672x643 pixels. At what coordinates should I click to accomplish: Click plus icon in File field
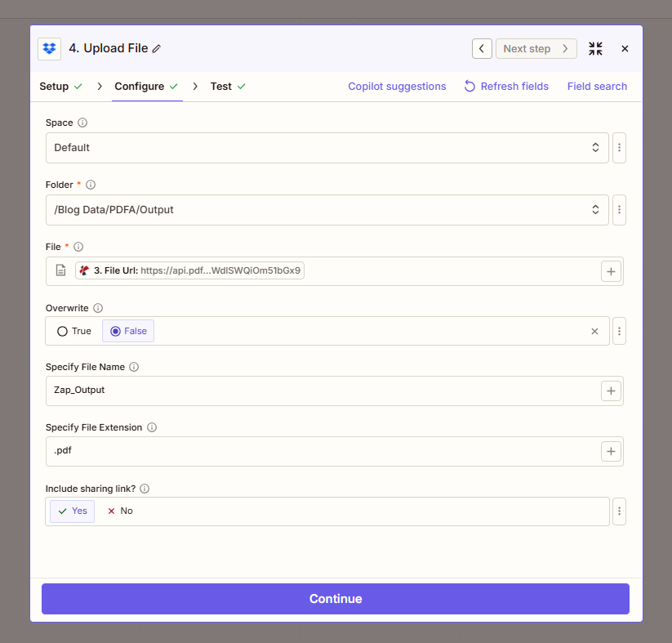coord(611,271)
